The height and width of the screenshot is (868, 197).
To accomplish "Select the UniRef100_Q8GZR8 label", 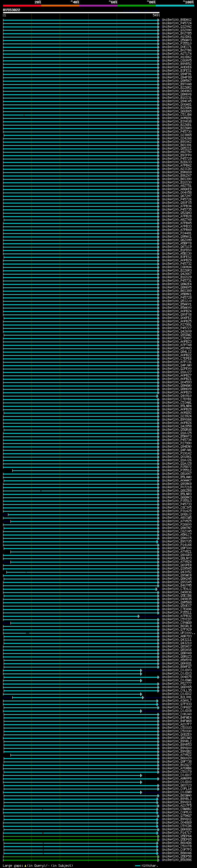I will pyautogui.click(x=177, y=491).
